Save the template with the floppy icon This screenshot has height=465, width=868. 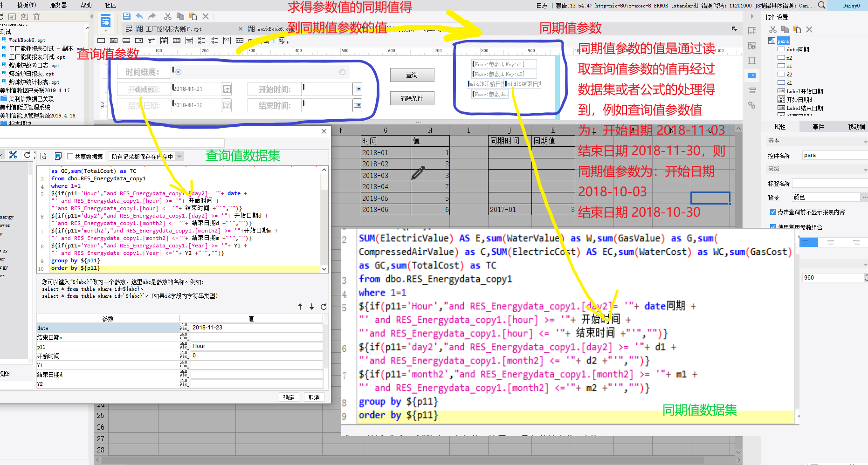pos(126,16)
